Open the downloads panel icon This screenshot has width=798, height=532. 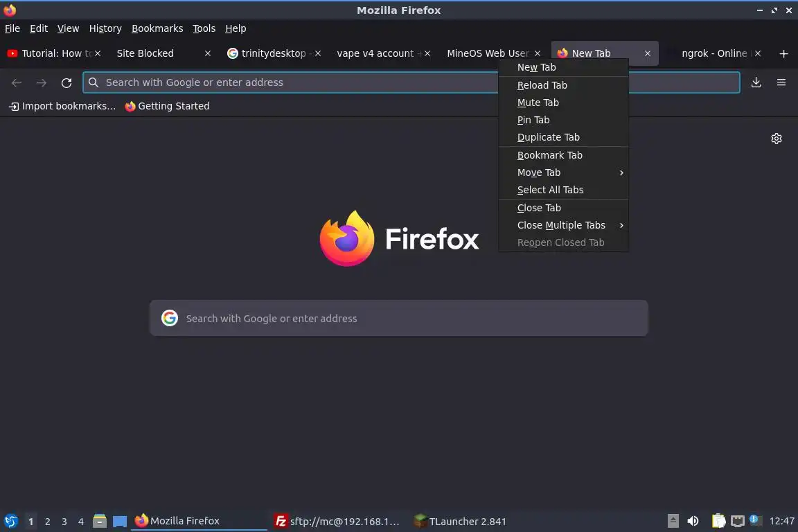coord(756,82)
